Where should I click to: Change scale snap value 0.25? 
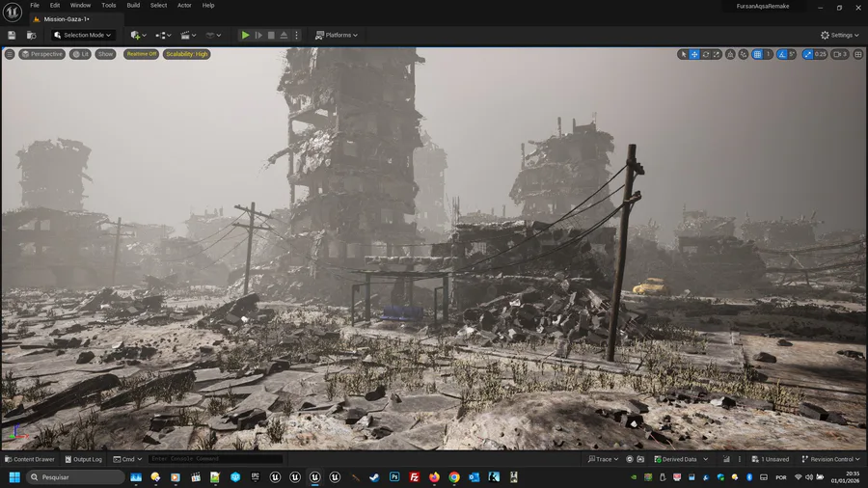[x=821, y=54]
